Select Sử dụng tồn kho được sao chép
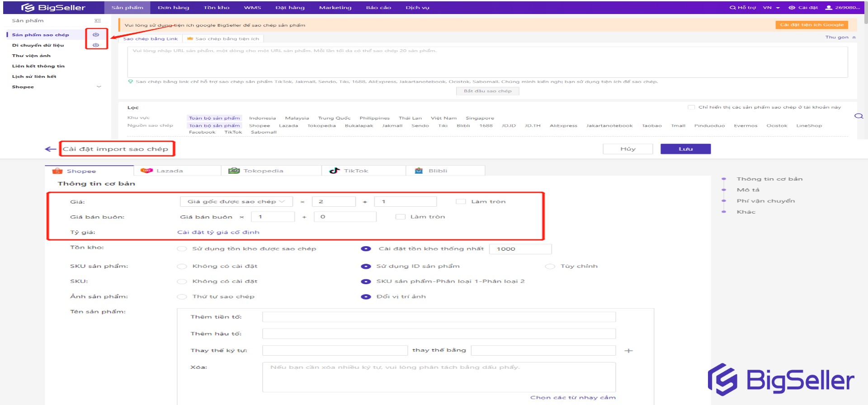This screenshot has width=868, height=405. (182, 249)
